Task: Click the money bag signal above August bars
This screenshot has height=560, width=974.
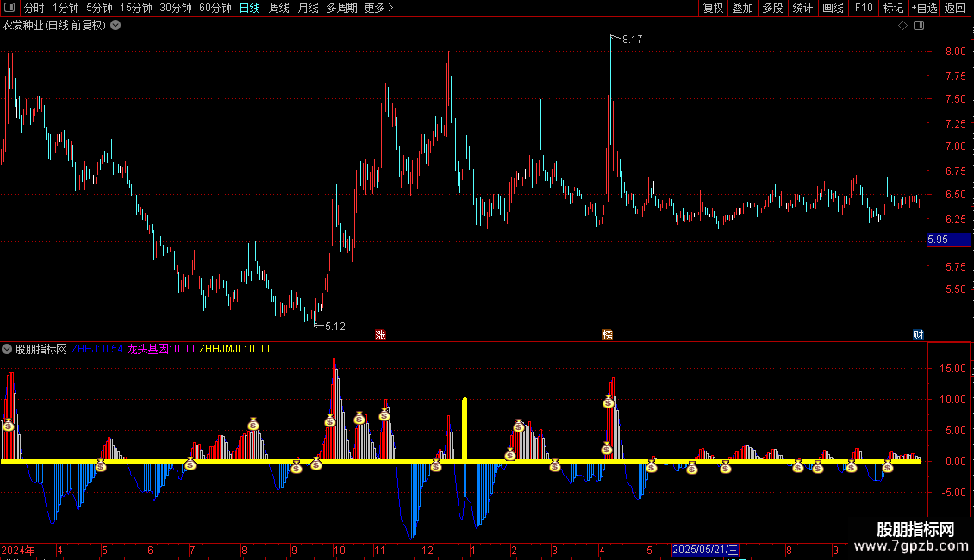Action: pos(253,424)
